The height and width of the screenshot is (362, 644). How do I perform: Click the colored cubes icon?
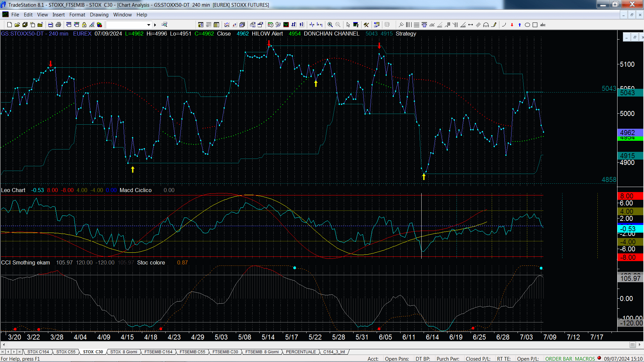click(x=100, y=24)
